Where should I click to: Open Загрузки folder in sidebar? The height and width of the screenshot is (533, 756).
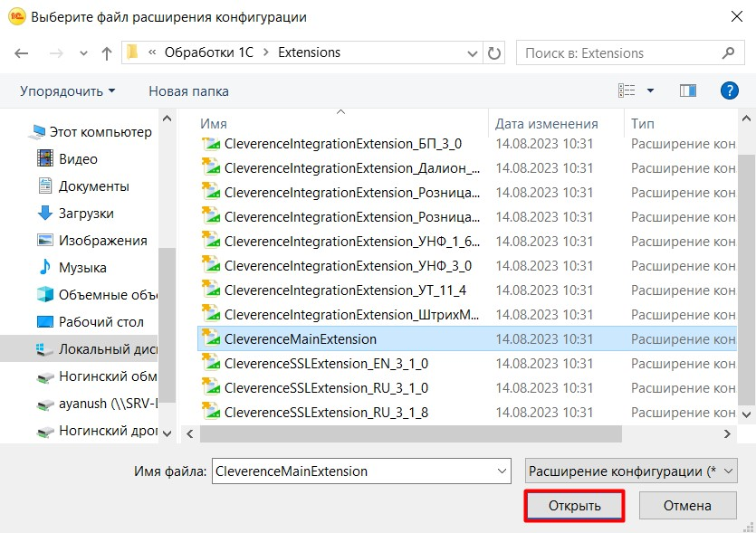(x=75, y=213)
